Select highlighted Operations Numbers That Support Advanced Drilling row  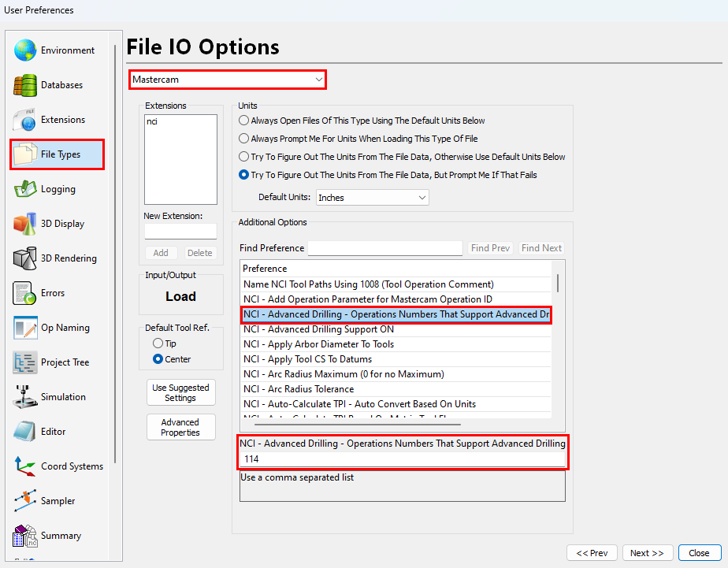click(x=396, y=314)
